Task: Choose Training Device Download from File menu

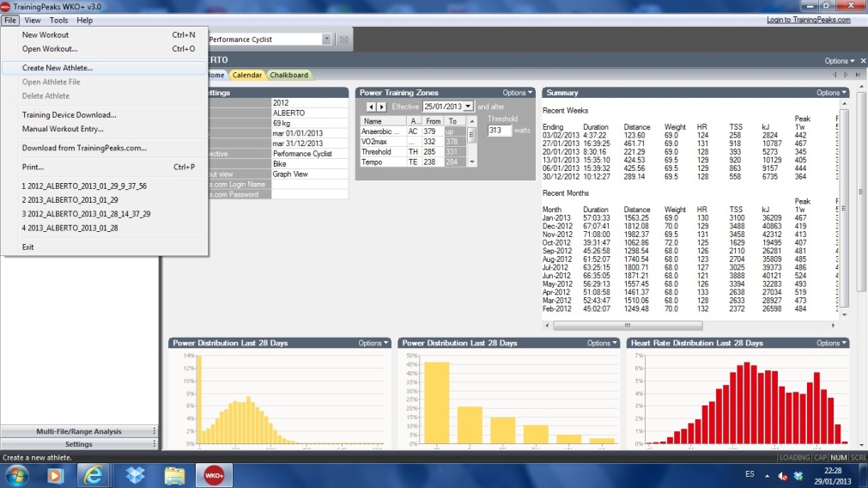Action: pos(69,114)
